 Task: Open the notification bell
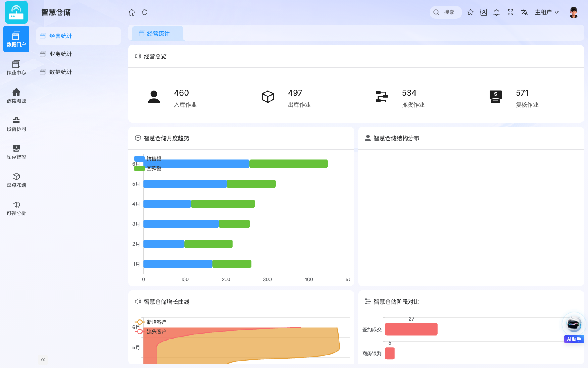[x=497, y=12]
